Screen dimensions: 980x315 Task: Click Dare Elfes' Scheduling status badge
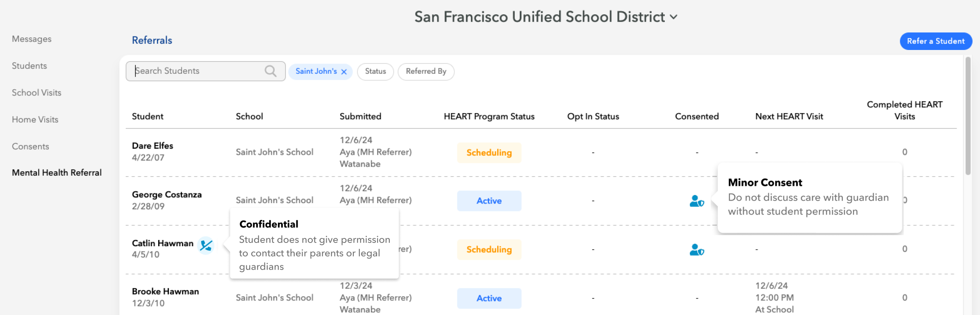(x=489, y=153)
